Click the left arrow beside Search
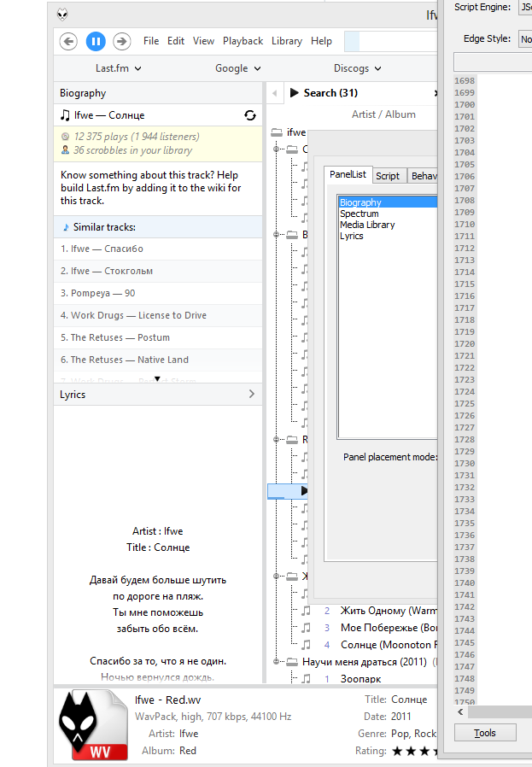The image size is (532, 767). 275,93
